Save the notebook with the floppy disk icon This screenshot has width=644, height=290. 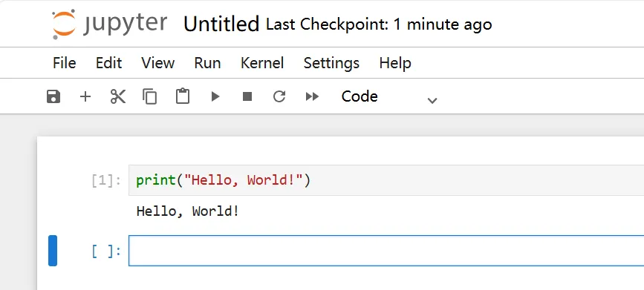(53, 97)
